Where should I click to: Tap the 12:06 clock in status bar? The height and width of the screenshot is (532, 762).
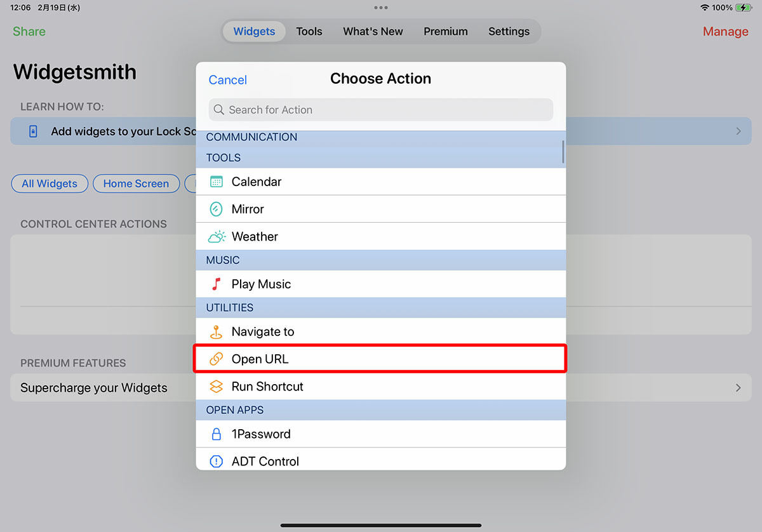pos(19,8)
